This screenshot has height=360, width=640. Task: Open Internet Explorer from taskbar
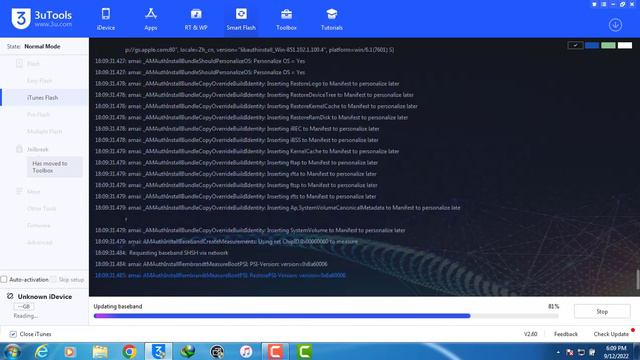[41, 351]
